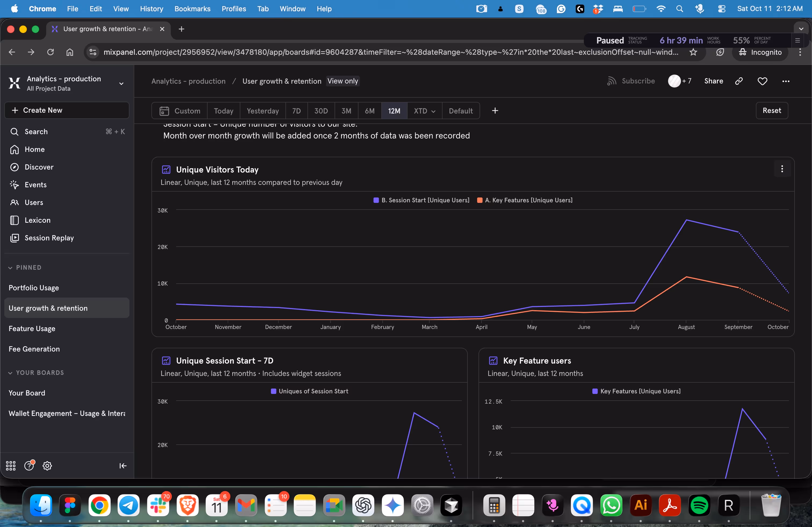Click the help question mark icon
The height and width of the screenshot is (527, 812).
(29, 466)
